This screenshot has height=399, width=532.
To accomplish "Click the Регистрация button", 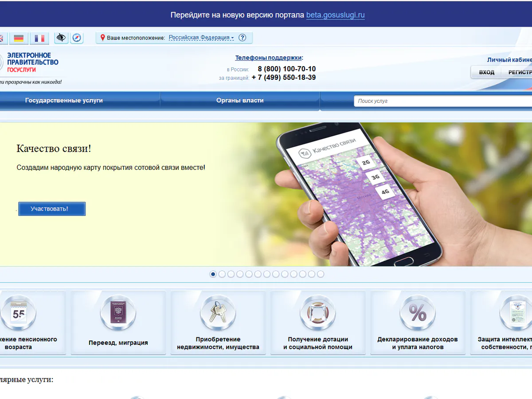I will pos(517,72).
